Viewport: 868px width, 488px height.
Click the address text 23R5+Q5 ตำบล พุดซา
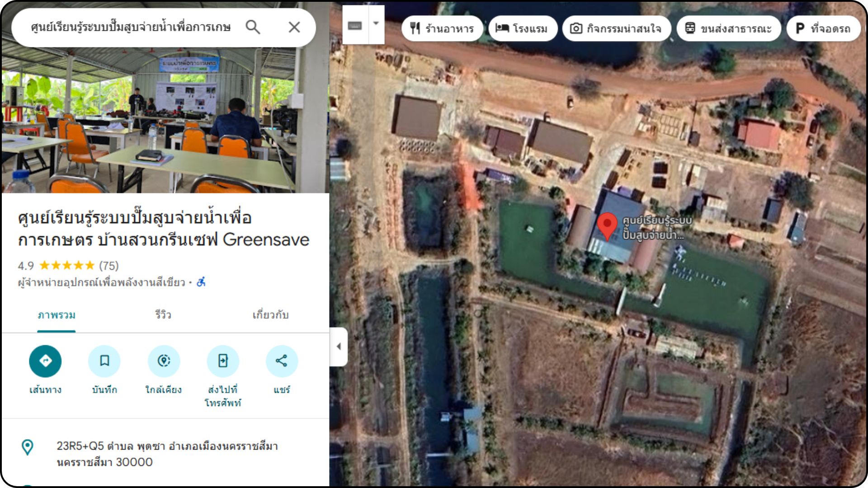click(x=167, y=454)
